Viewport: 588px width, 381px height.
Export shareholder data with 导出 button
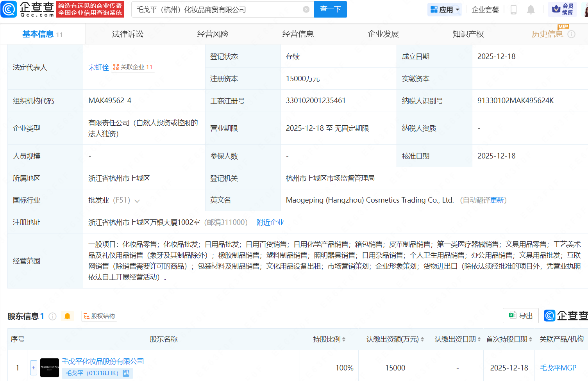[520, 315]
